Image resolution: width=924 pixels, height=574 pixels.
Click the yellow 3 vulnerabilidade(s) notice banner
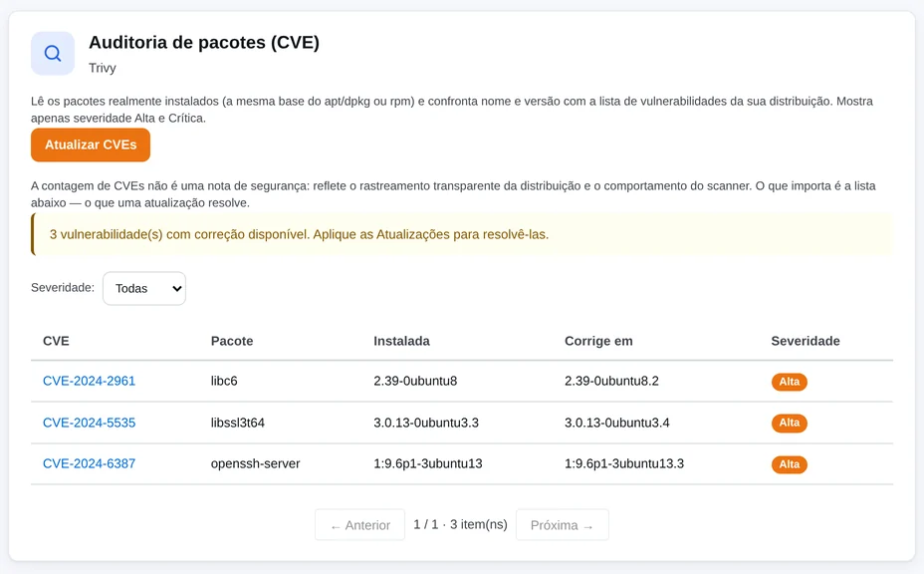[x=462, y=235]
